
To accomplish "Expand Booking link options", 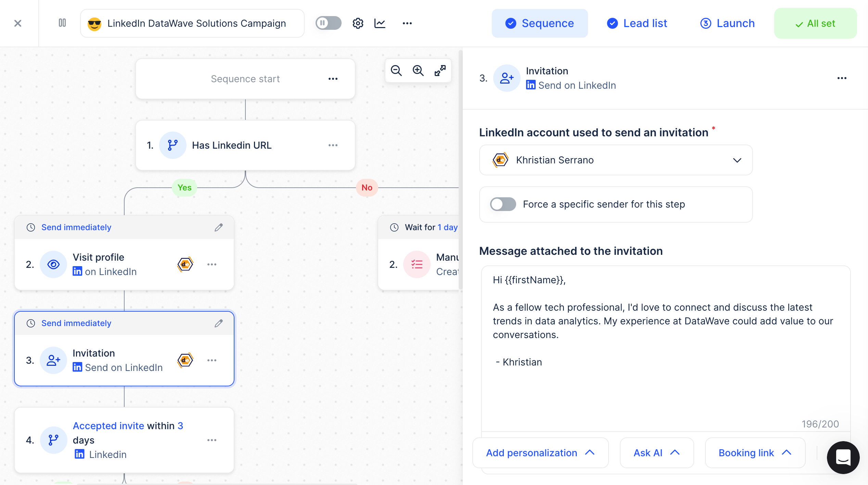I will tap(755, 453).
